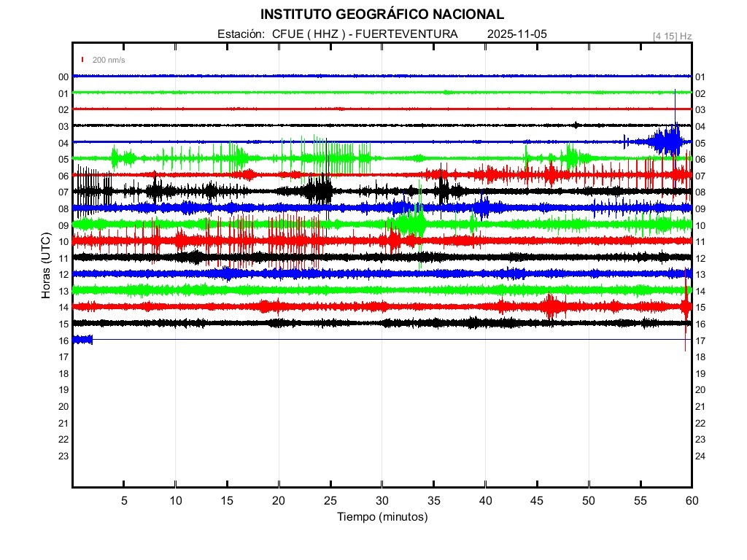
Task: Click the 30 minute tick label
Action: click(x=382, y=501)
